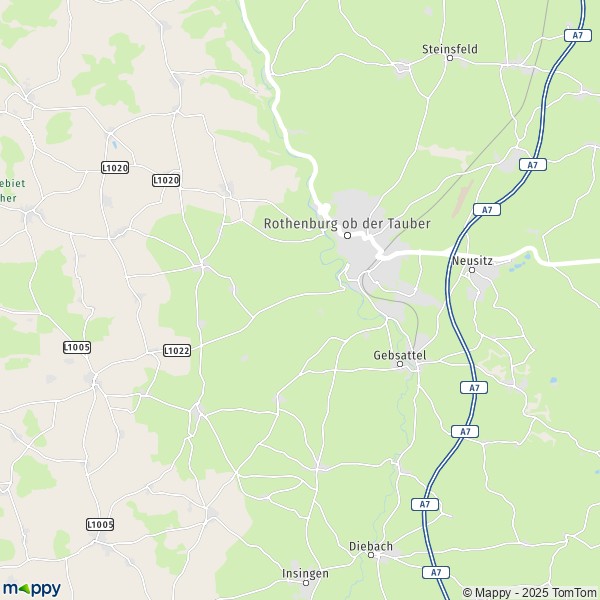Image resolution: width=600 pixels, height=600 pixels.
Task: Click the Mappy TomTom copyright text
Action: 529,593
